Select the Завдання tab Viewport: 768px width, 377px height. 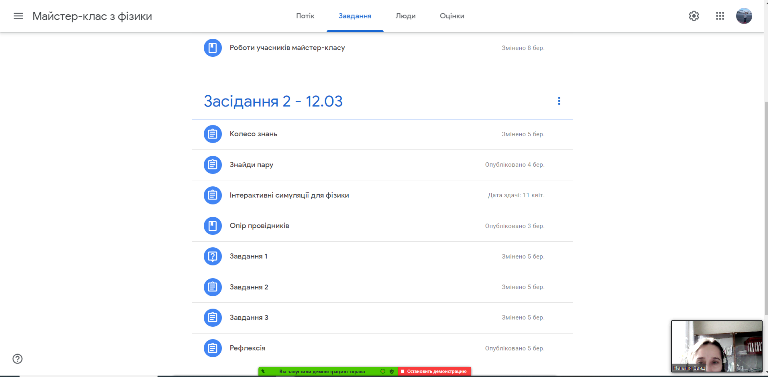click(x=355, y=16)
